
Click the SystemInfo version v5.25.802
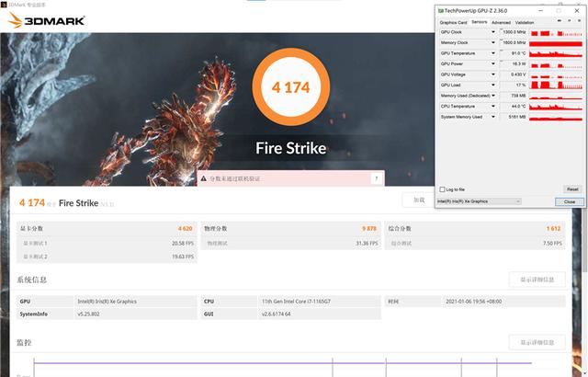(88, 314)
